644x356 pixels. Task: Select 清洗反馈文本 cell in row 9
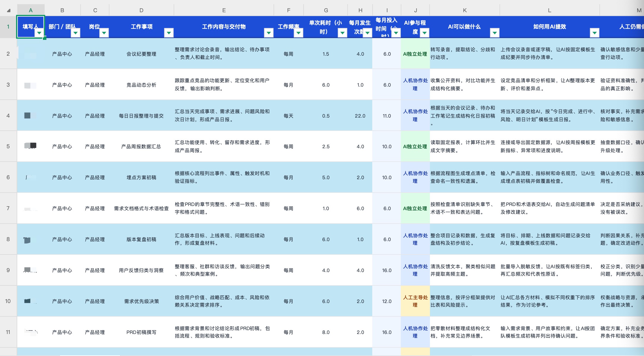[465, 270]
